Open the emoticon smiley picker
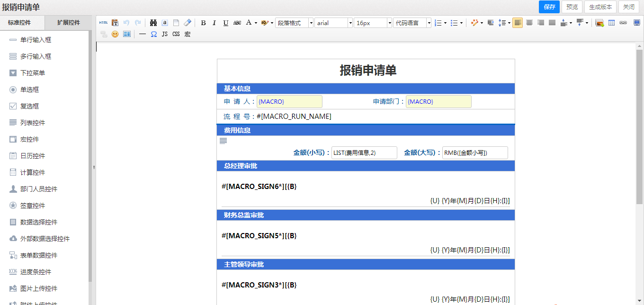 click(x=115, y=34)
